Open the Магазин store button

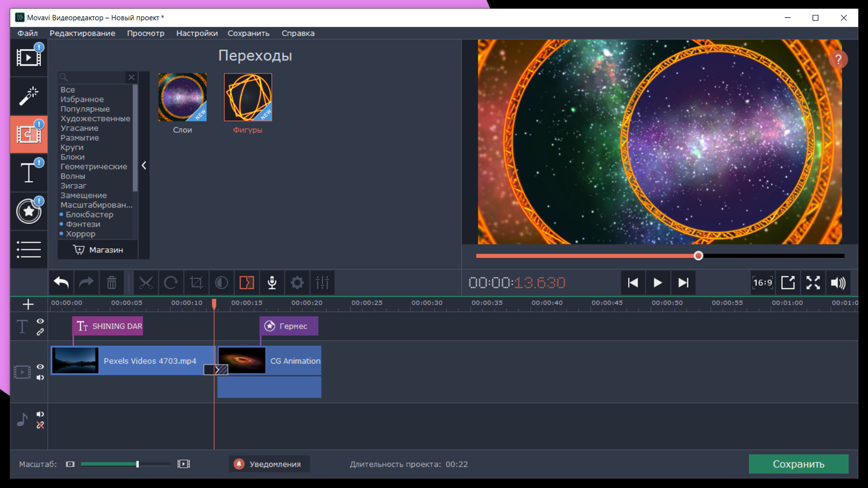tap(98, 250)
